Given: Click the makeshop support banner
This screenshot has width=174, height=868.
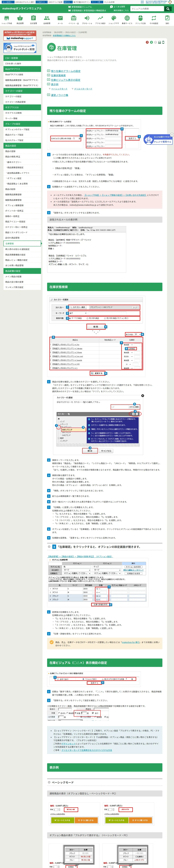Looking at the screenshot, I should [20, 36].
